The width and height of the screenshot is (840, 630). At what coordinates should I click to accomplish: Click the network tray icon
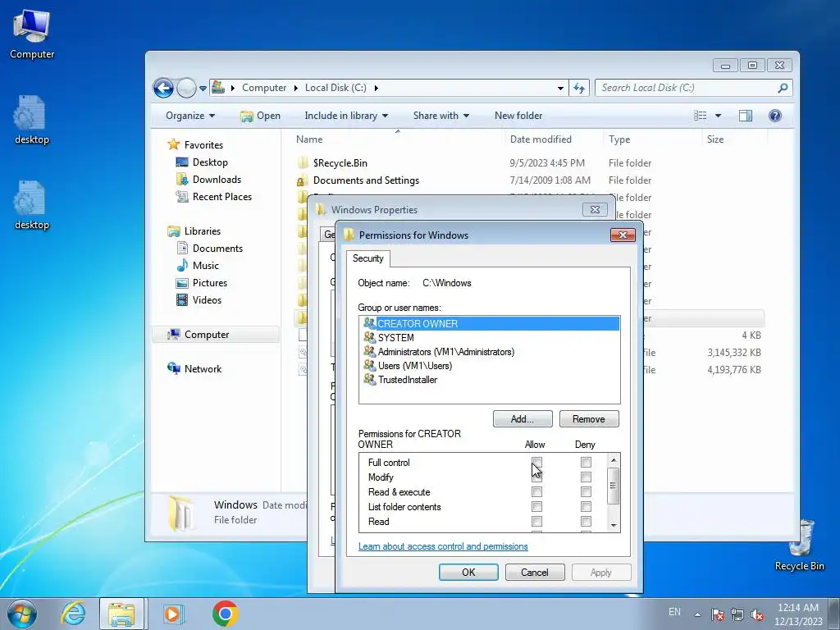point(737,614)
